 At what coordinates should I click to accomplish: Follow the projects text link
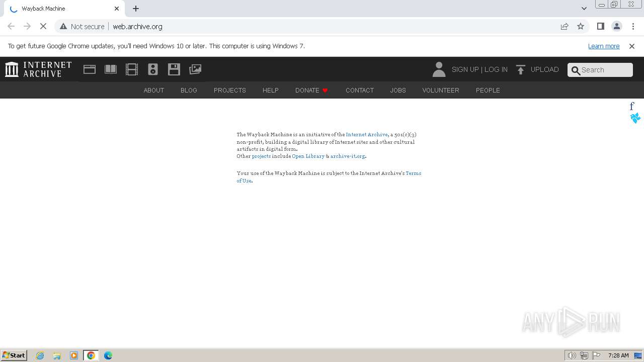(x=261, y=156)
